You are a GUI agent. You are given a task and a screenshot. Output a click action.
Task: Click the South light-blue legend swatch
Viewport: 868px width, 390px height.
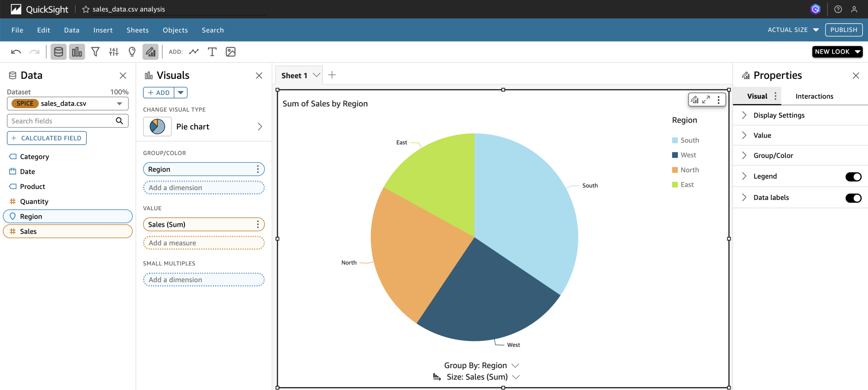[x=675, y=140]
